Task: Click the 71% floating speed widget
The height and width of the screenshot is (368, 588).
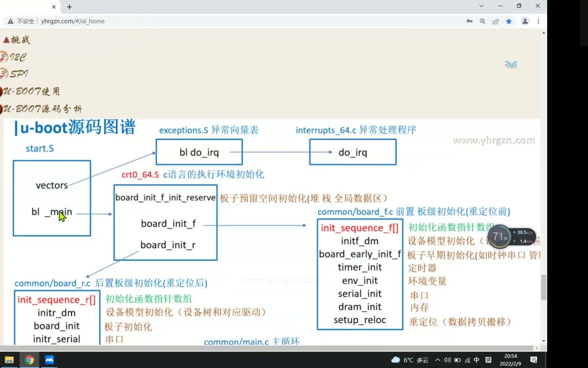Action: (512, 236)
